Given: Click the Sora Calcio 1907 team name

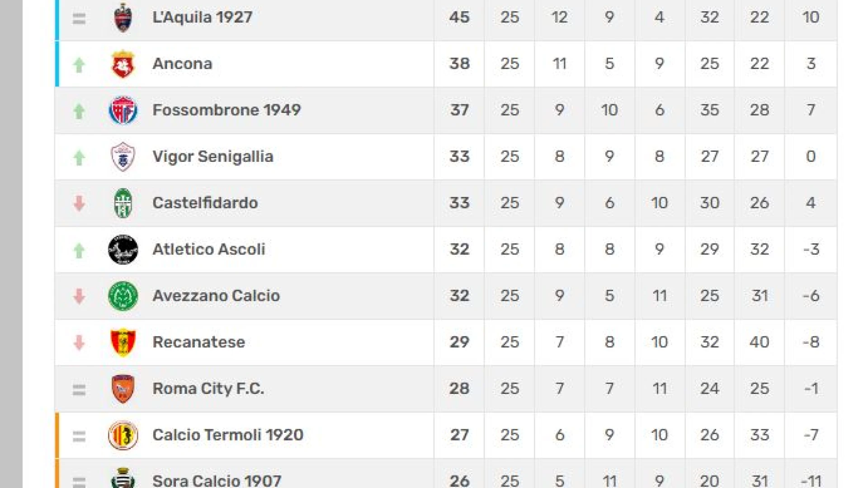Looking at the screenshot, I should [x=217, y=480].
